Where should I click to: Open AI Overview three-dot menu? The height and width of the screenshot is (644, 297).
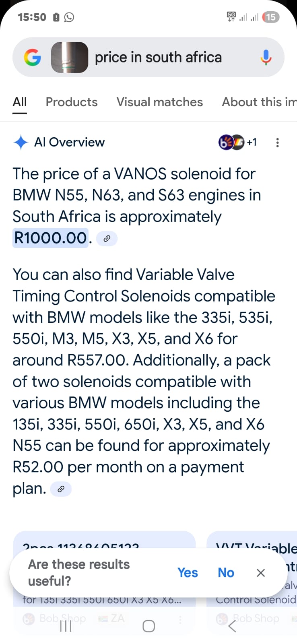pos(277,142)
